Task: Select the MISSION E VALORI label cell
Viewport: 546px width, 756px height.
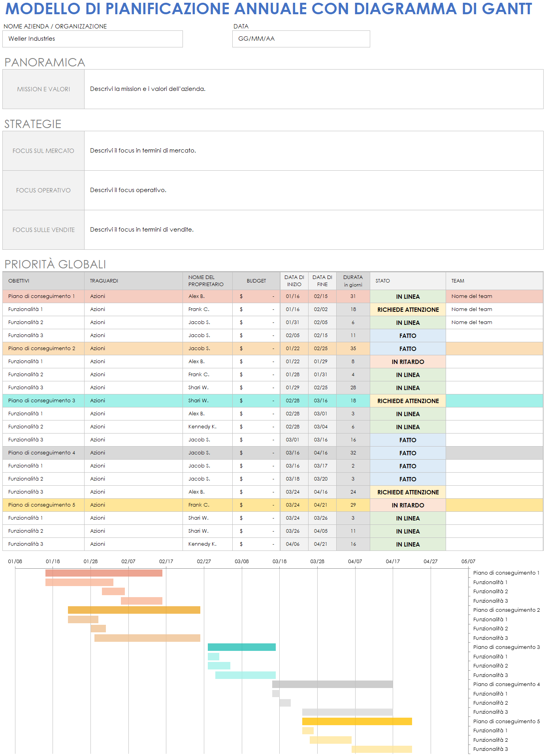Action: tap(43, 89)
